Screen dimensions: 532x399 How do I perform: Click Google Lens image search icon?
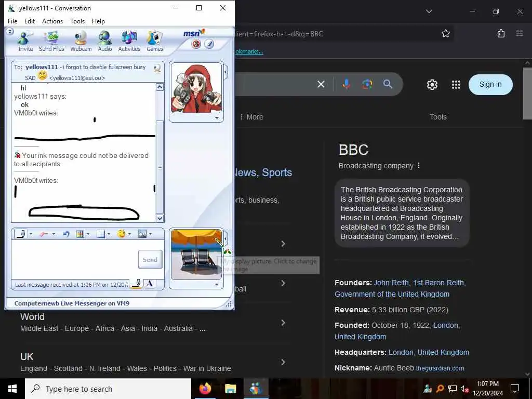367,84
